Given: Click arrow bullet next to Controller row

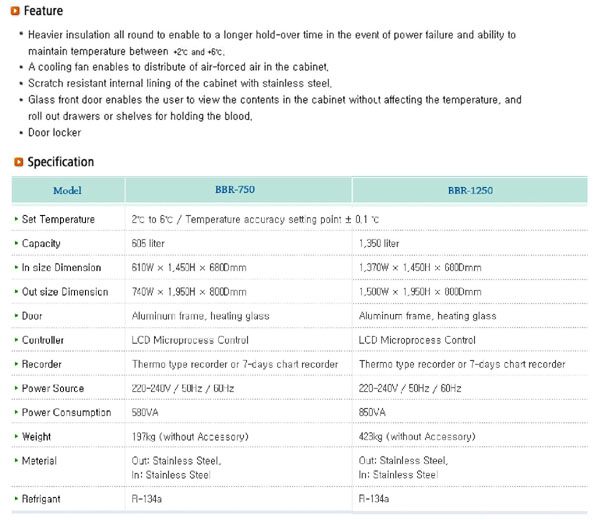Looking at the screenshot, I should click(x=15, y=340).
